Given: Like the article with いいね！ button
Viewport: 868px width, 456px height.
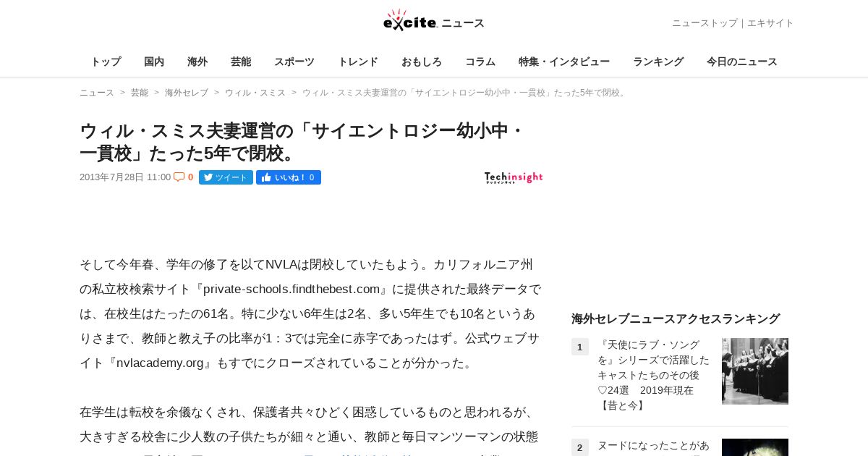Looking at the screenshot, I should (289, 177).
